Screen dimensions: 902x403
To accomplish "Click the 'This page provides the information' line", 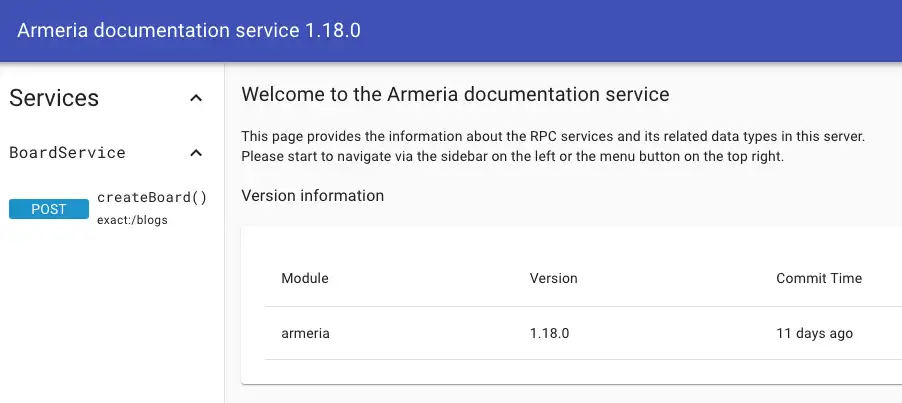I will tap(553, 137).
